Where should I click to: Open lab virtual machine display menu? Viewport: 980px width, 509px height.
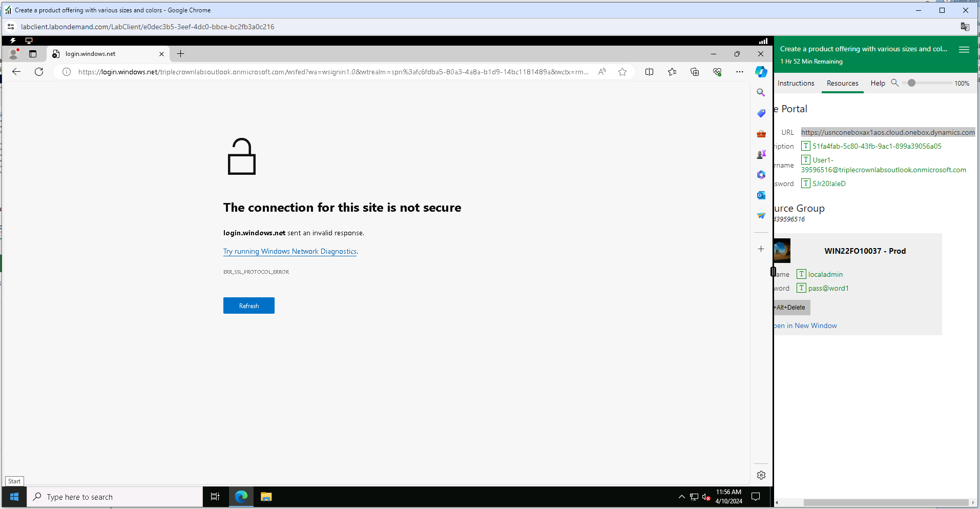pos(29,40)
